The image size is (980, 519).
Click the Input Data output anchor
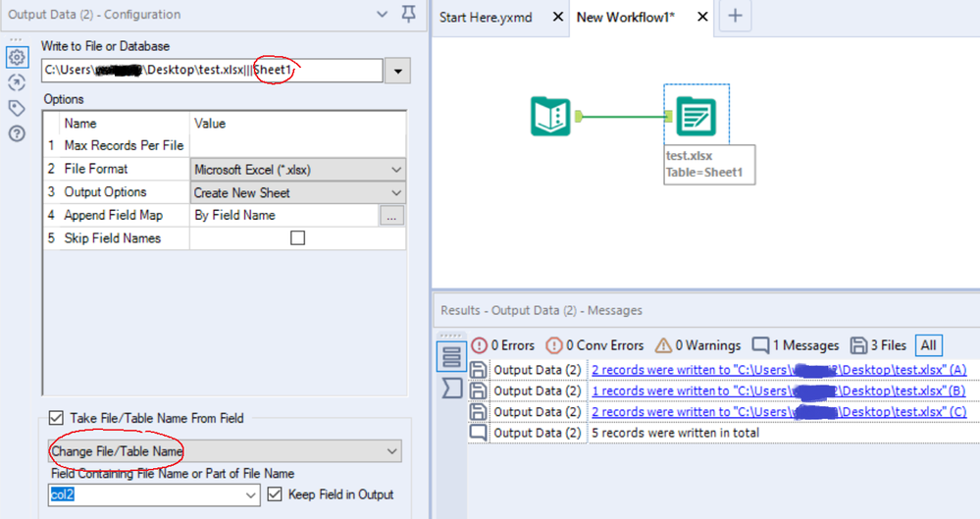point(578,116)
